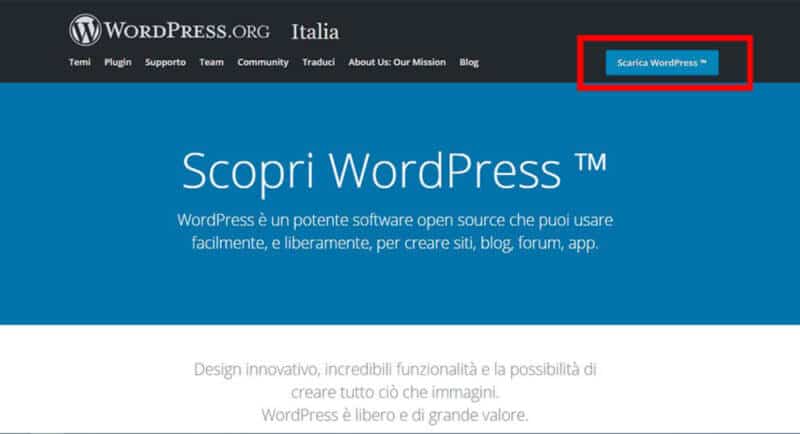Click text 'WordPress è libero e di grande valore.'
The image size is (800, 434).
pos(395,415)
